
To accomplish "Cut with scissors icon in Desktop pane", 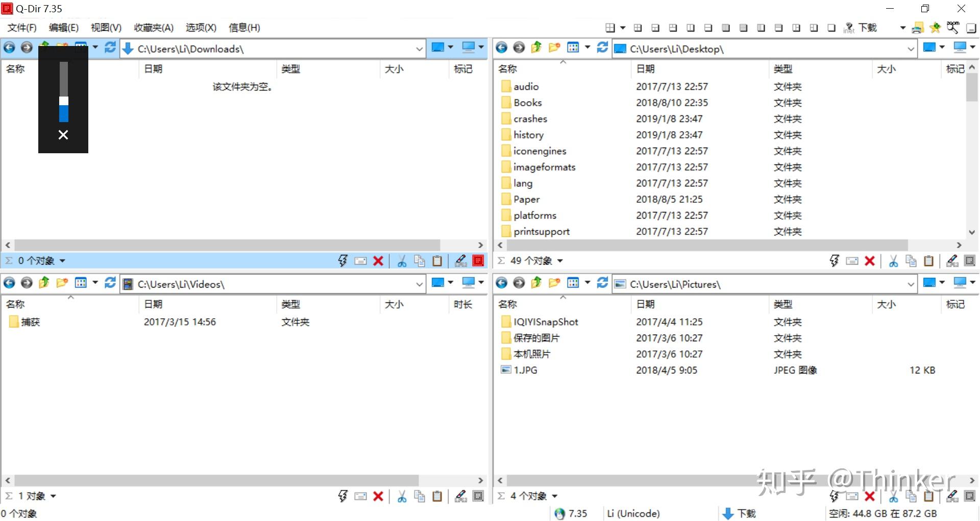I will (893, 261).
